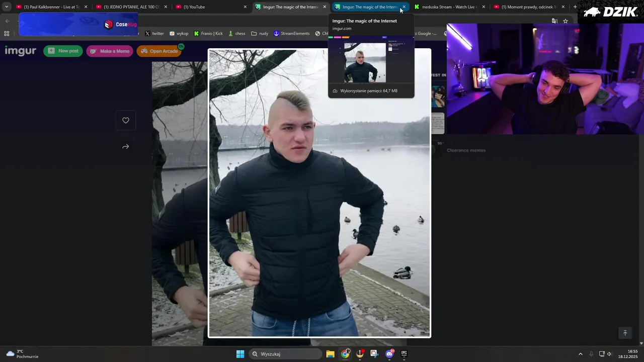
Task: Click the Clearance memes text
Action: click(466, 150)
